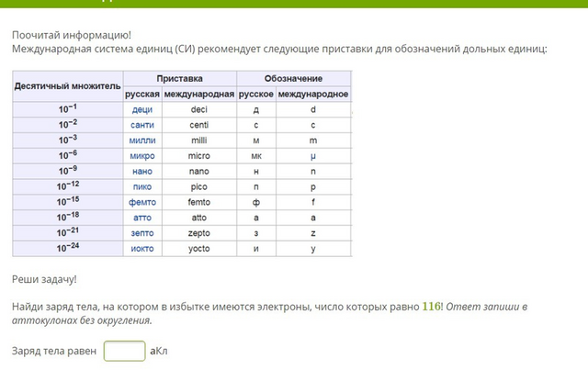Screen dimensions: 588x370
Task: Open the атто prefix link
Action: pyautogui.click(x=142, y=218)
